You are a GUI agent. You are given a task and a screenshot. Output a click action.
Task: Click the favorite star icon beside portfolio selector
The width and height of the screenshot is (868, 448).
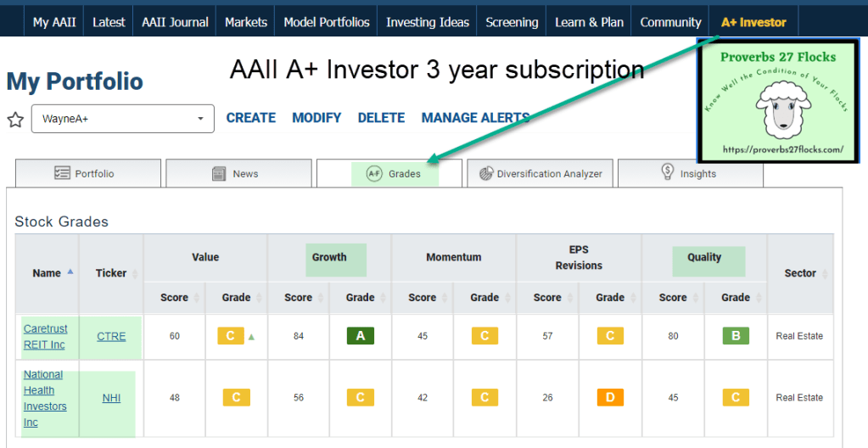click(x=15, y=120)
